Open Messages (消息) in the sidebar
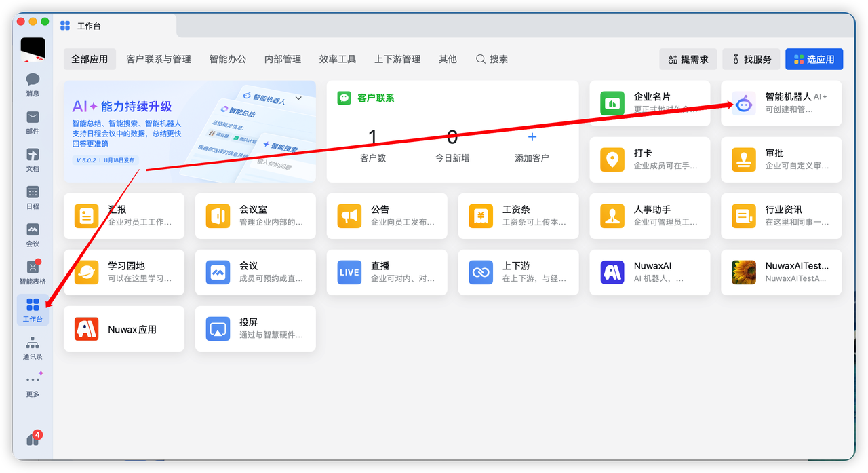Viewport: 868px width, 473px height. pos(33,85)
